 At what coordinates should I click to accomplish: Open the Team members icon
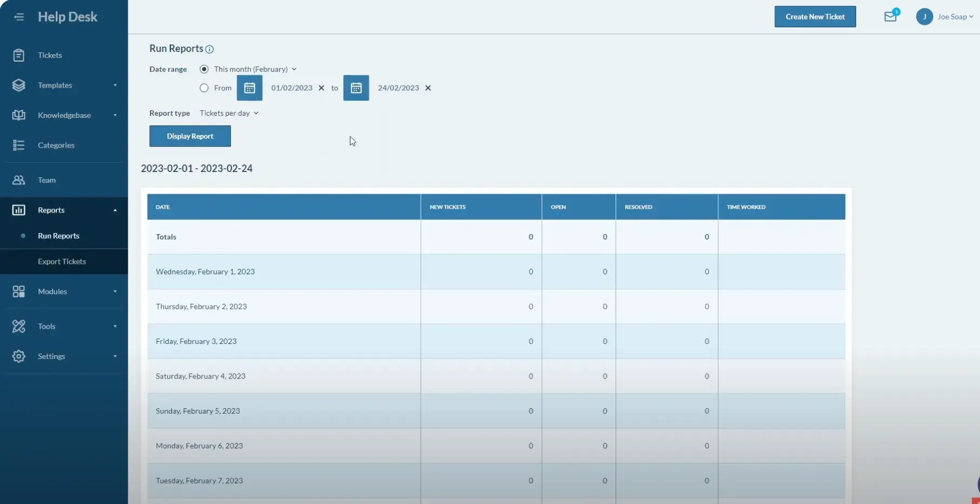click(19, 180)
